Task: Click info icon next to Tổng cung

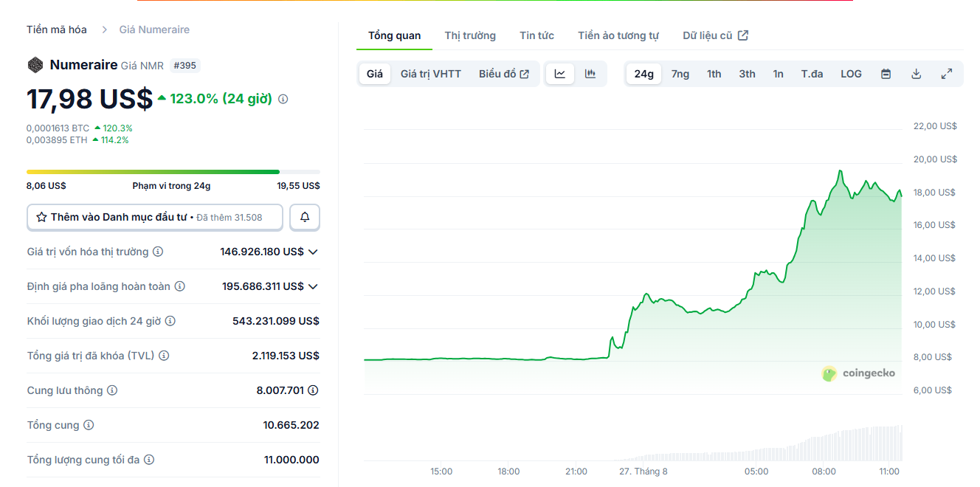Action: [89, 425]
